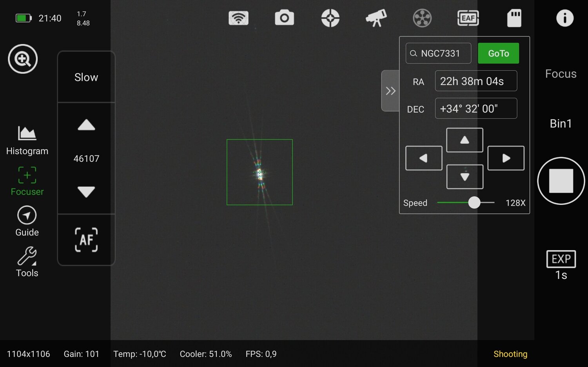
Task: Switch to the Guide panel
Action: pyautogui.click(x=27, y=221)
